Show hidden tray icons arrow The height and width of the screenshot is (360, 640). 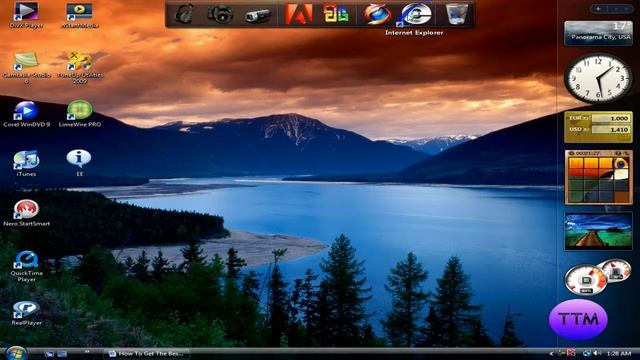551,353
